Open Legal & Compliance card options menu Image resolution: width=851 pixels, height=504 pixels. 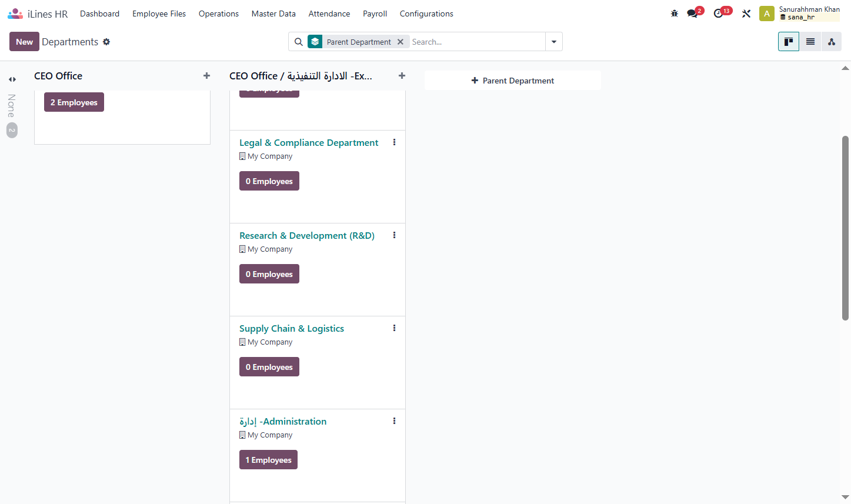[x=394, y=142]
